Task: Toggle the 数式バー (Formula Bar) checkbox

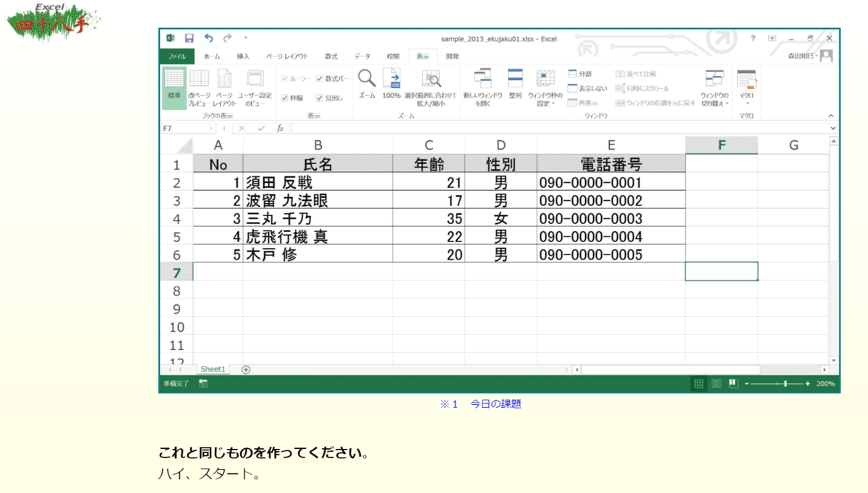Action: (x=320, y=78)
